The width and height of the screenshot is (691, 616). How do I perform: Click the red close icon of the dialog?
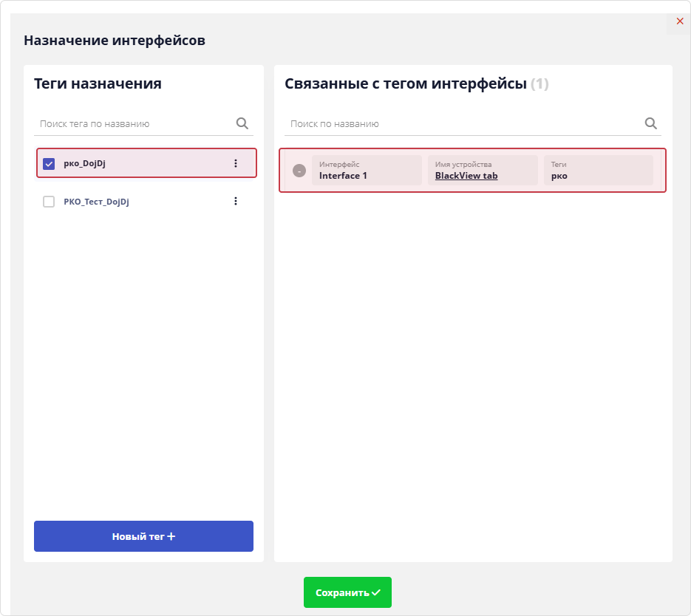click(x=679, y=21)
